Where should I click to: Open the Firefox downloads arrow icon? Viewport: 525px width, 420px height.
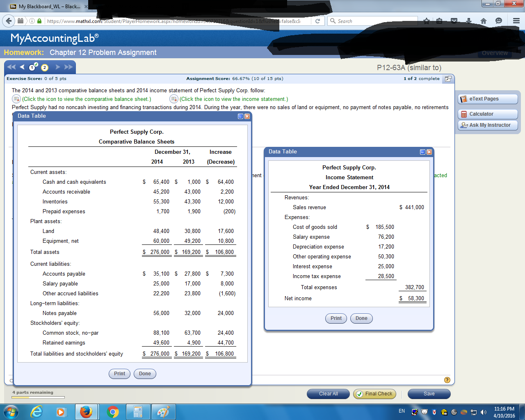pyautogui.click(x=469, y=21)
